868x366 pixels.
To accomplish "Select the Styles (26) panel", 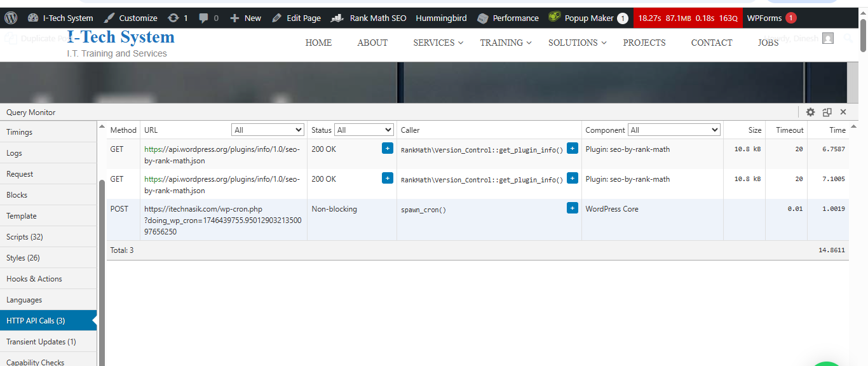I will pyautogui.click(x=48, y=258).
